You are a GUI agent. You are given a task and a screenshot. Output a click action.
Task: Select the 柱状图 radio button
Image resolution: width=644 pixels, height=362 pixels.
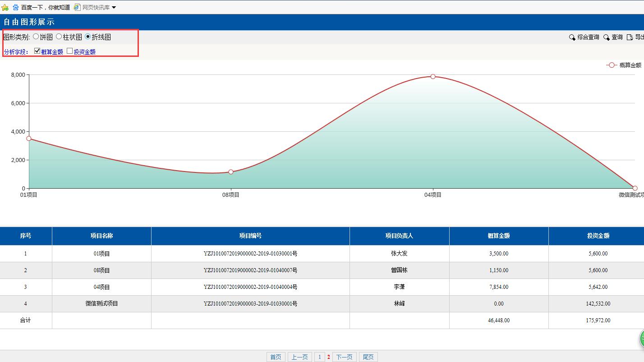point(59,37)
